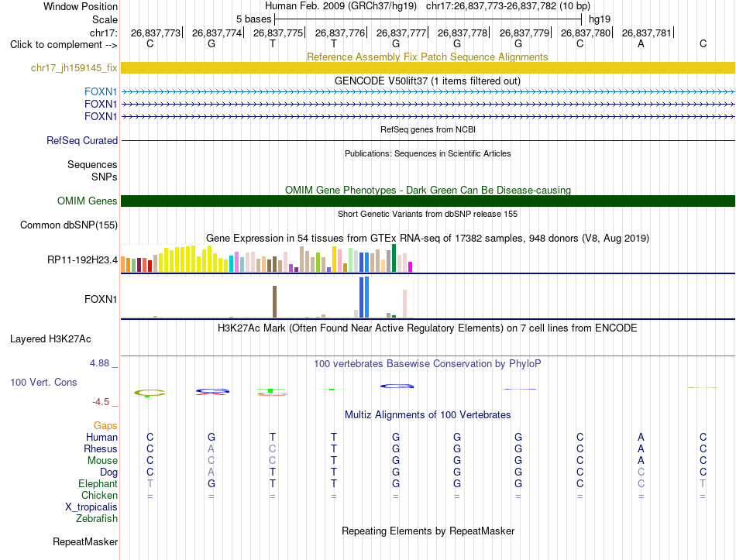Click the A base in the reference sequence
This screenshot has width=736, height=560.
point(641,43)
